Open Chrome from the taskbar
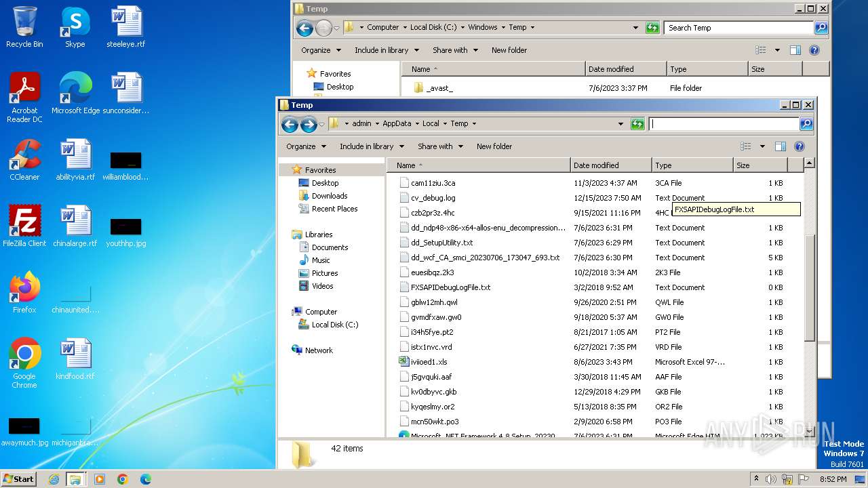 (123, 479)
